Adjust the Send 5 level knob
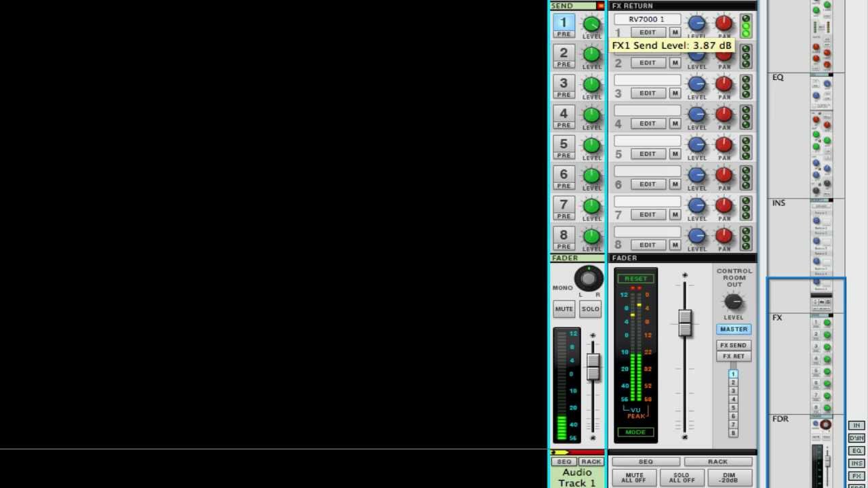The width and height of the screenshot is (868, 488). (591, 145)
